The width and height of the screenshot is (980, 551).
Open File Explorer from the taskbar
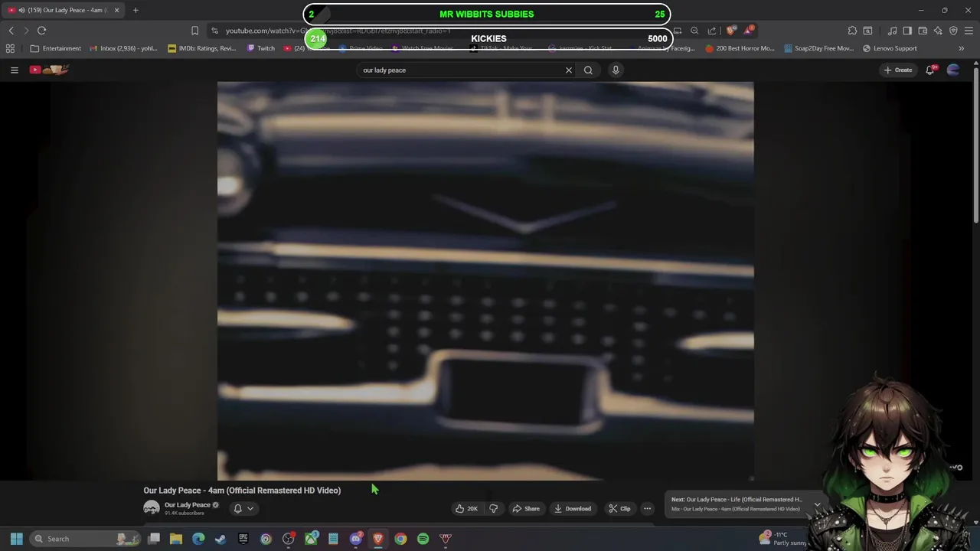point(176,539)
